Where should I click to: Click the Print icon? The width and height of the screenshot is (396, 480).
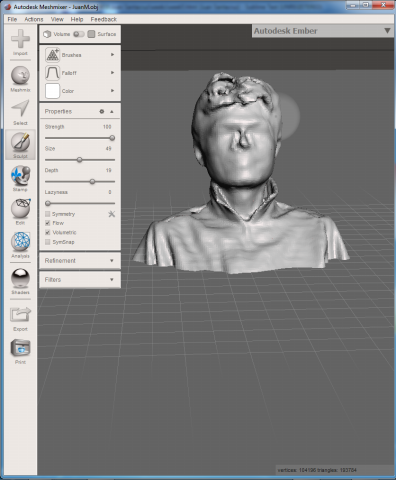(20, 348)
